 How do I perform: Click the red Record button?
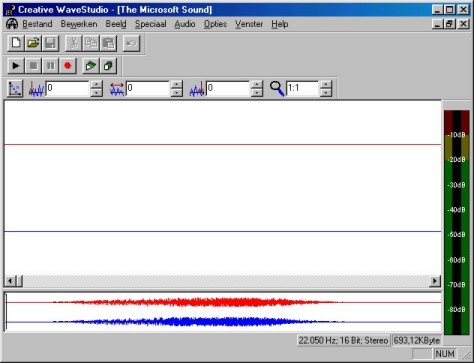point(68,66)
